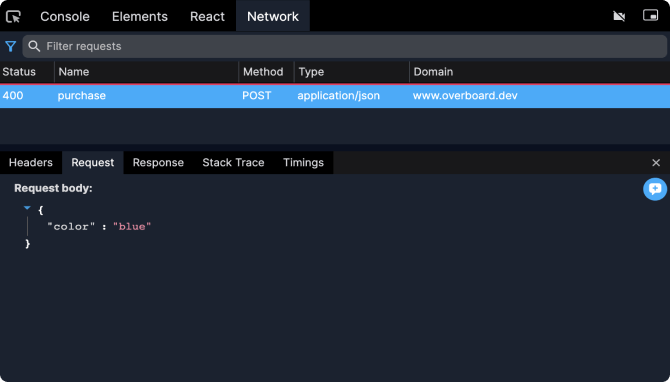This screenshot has height=382, width=670.
Task: Click the "color" key in request body
Action: pos(71,226)
